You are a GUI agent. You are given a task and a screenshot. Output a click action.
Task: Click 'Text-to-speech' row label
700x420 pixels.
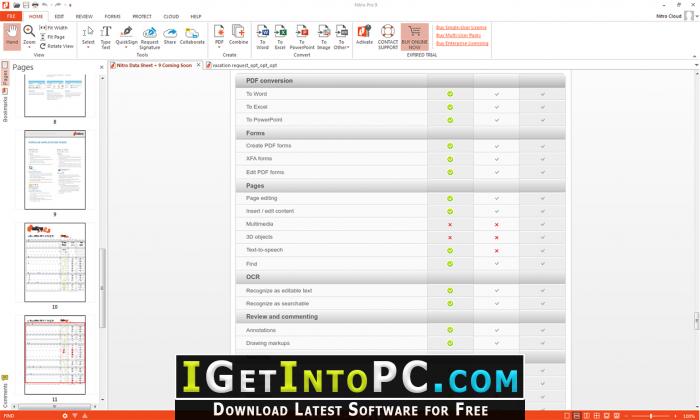[264, 250]
